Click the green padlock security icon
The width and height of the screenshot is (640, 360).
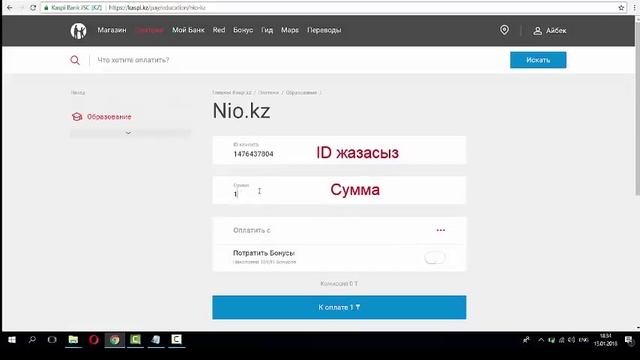46,8
